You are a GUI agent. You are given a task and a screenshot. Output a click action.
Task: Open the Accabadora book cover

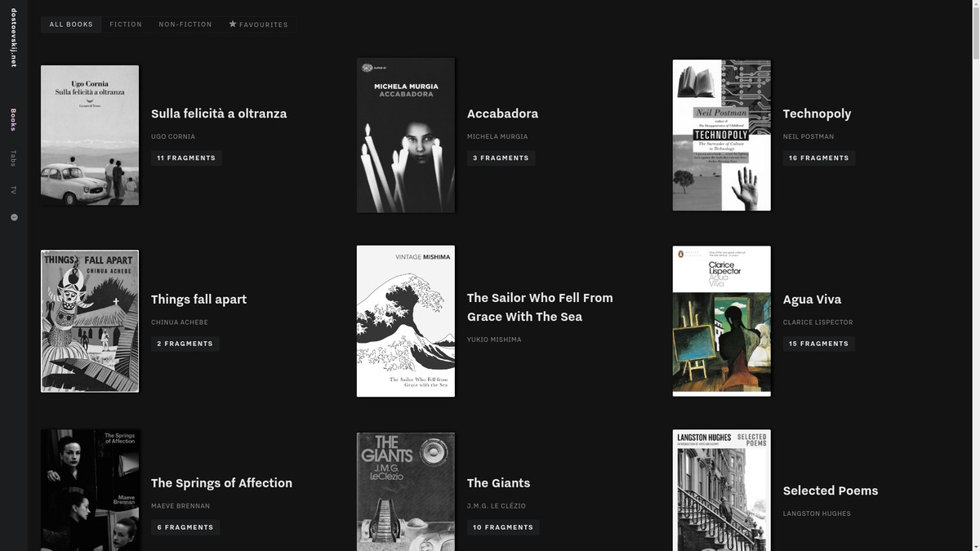pyautogui.click(x=406, y=136)
